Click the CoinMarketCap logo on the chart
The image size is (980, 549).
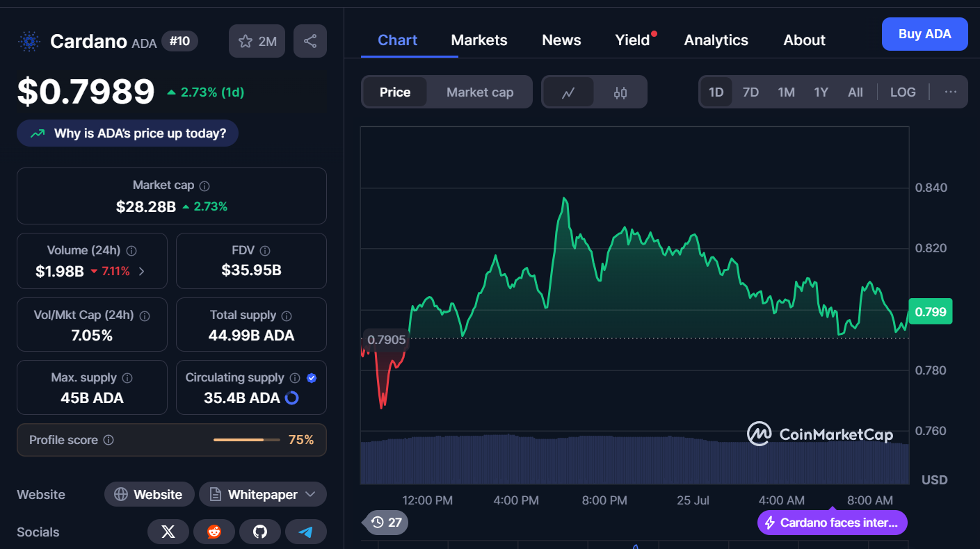point(819,434)
